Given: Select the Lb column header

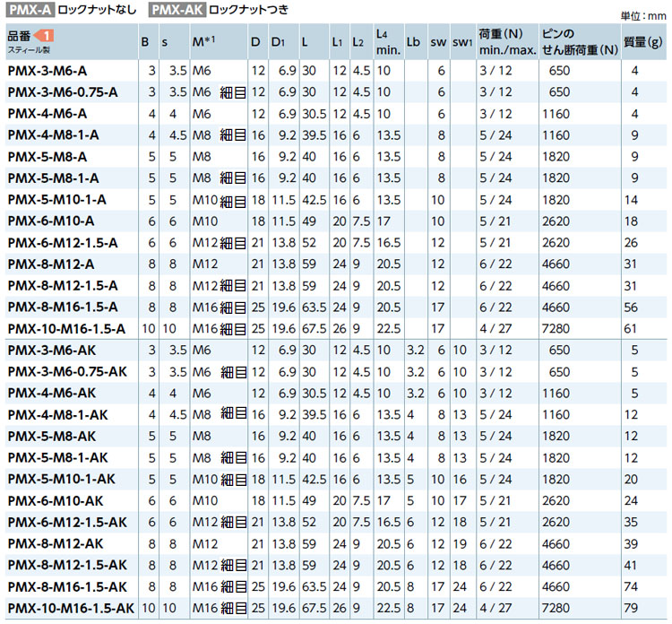Looking at the screenshot, I should pyautogui.click(x=413, y=42).
